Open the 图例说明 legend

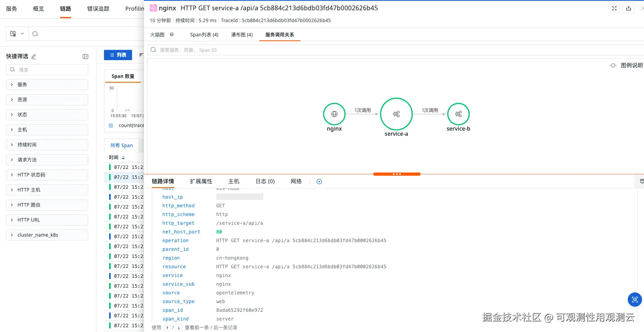(627, 65)
